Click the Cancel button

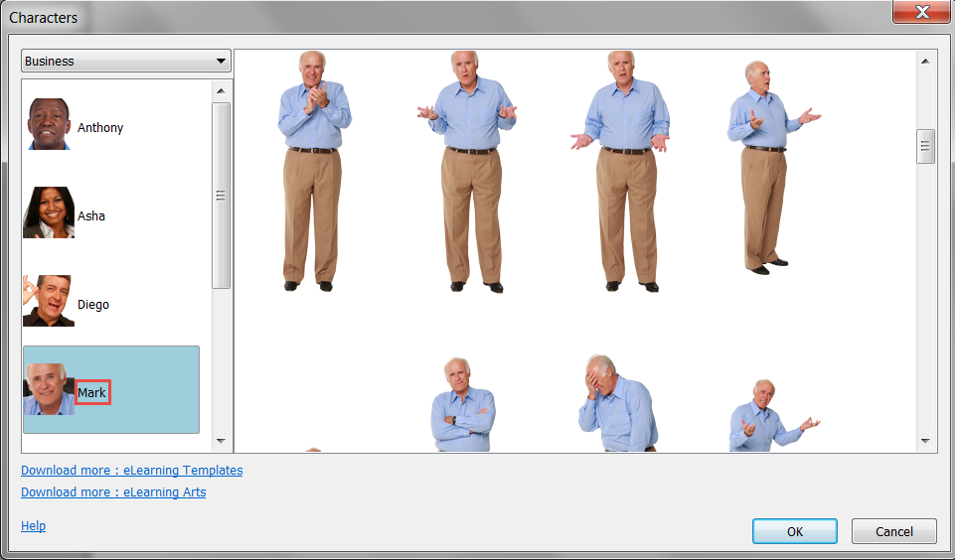pyautogui.click(x=894, y=531)
